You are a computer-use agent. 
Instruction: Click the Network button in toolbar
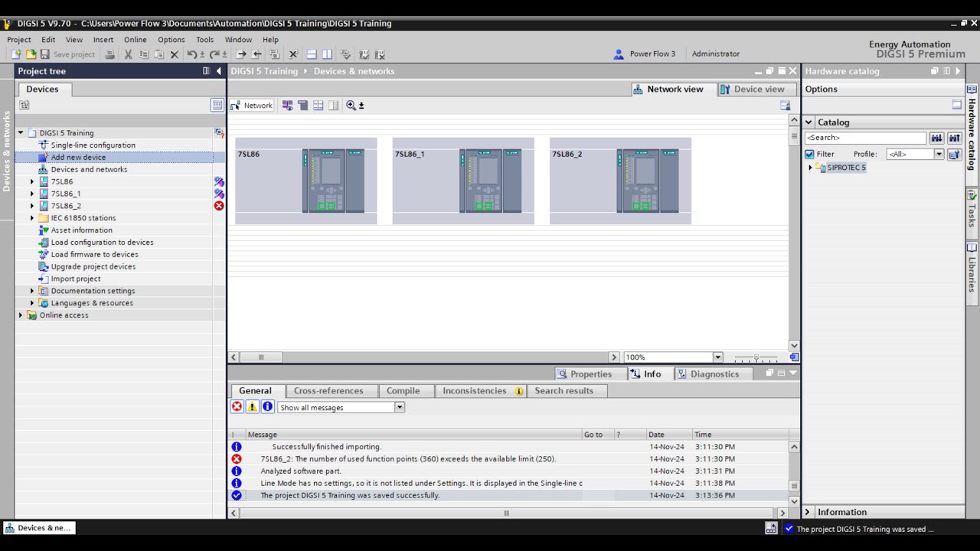[x=252, y=106]
